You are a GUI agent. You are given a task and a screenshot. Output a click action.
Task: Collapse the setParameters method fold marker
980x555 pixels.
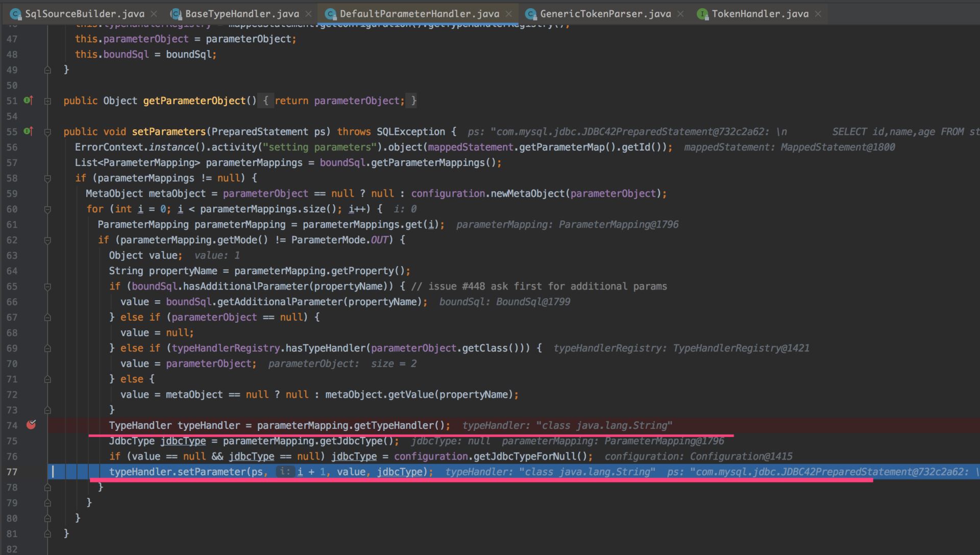pyautogui.click(x=47, y=132)
